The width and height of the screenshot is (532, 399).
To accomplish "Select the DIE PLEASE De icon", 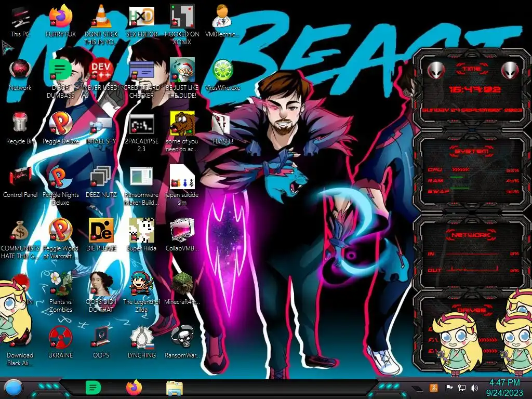I will point(101,230).
